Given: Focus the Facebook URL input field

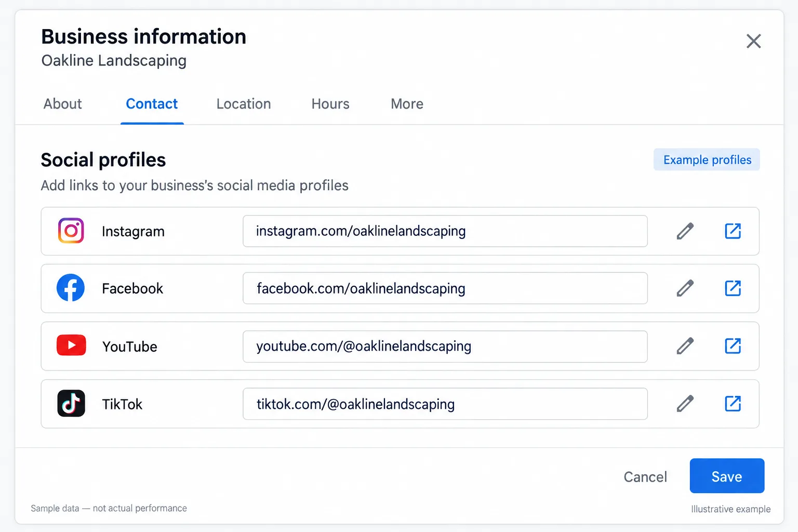Looking at the screenshot, I should 445,288.
